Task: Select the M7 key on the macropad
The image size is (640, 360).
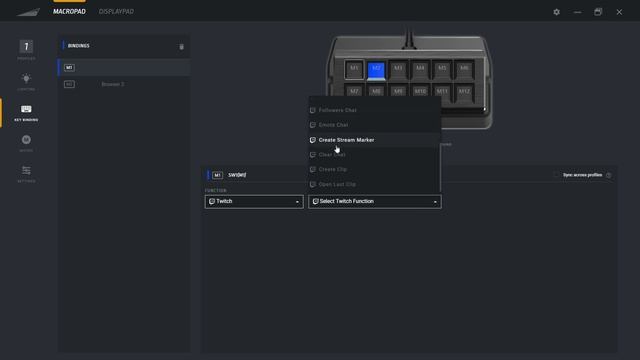Action: (x=354, y=91)
